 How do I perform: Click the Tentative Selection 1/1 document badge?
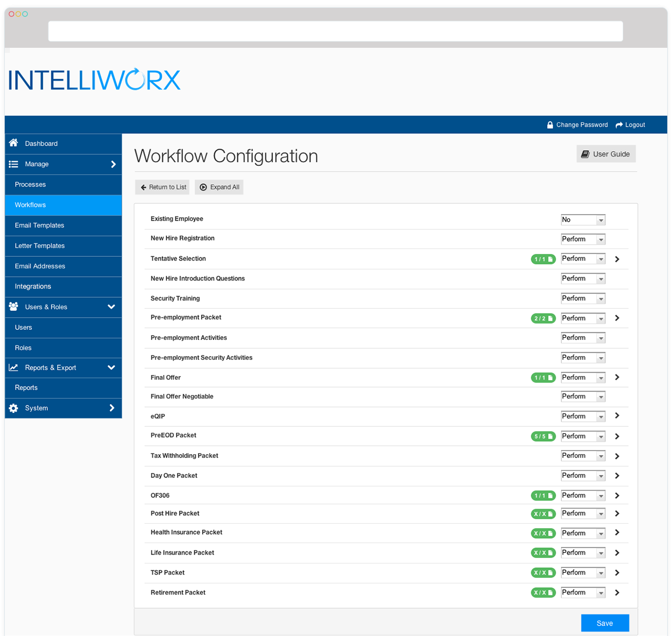(543, 259)
